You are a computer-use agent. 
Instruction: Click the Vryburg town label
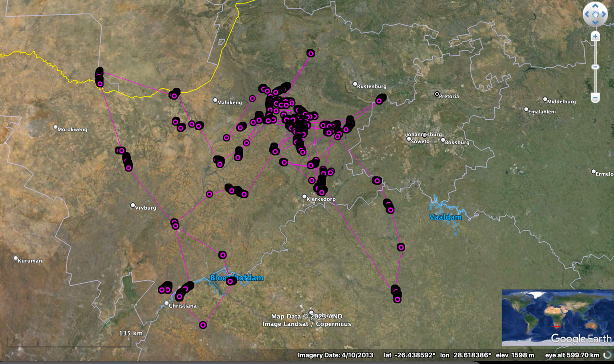coord(145,208)
